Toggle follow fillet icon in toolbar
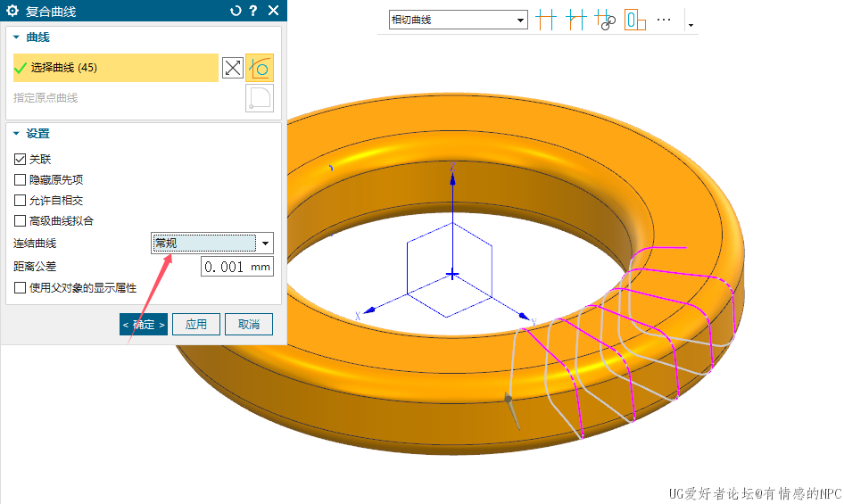The width and height of the screenshot is (844, 504). coord(575,20)
